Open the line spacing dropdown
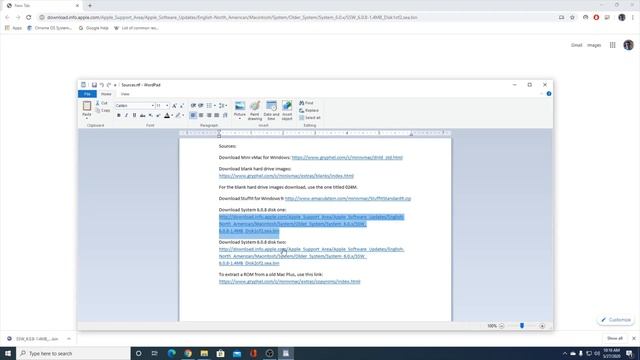Screen dimensions: 640x360 (x=223, y=106)
